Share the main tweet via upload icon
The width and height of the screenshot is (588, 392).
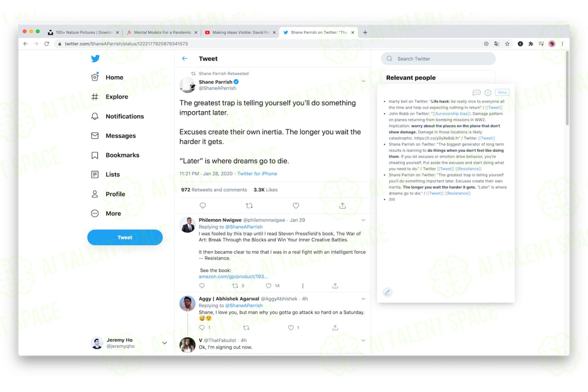click(343, 205)
